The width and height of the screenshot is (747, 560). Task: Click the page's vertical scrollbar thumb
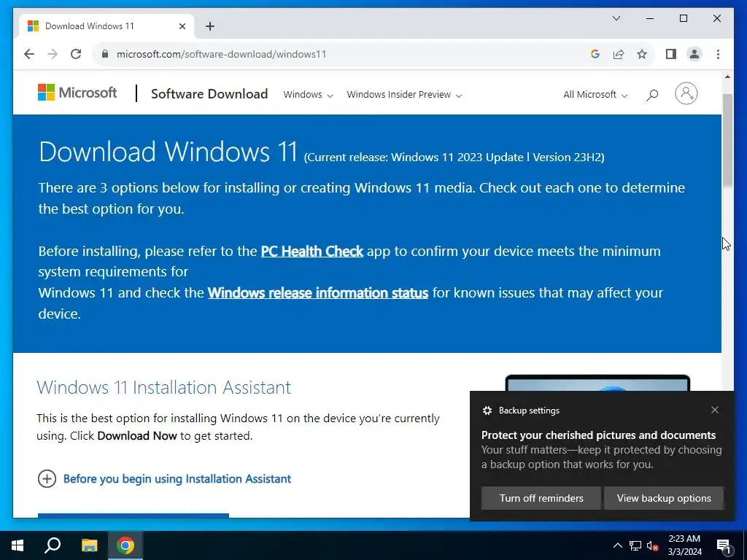(727, 141)
